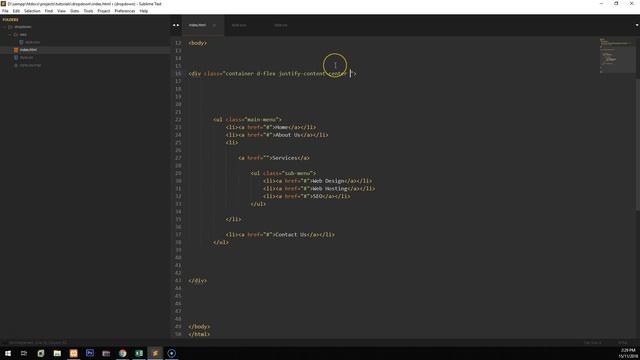This screenshot has height=360, width=640.
Task: Click the SEO list item line
Action: [307, 196]
